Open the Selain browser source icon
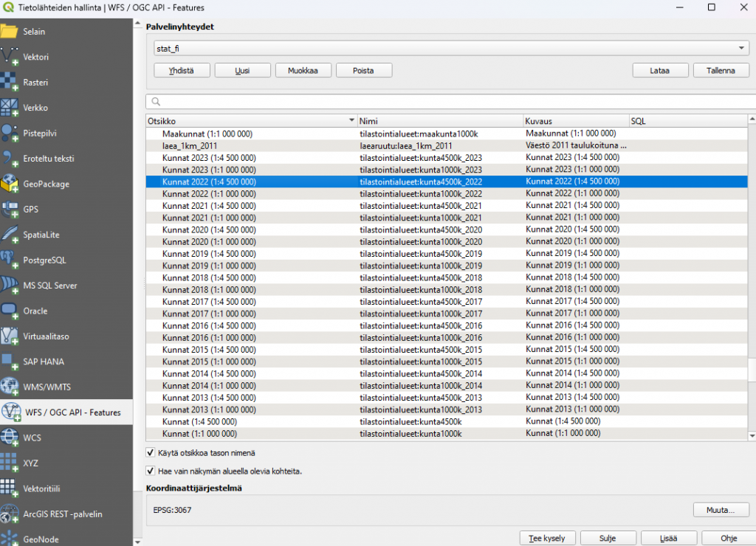Screen dimensions: 756x546 click(x=9, y=31)
